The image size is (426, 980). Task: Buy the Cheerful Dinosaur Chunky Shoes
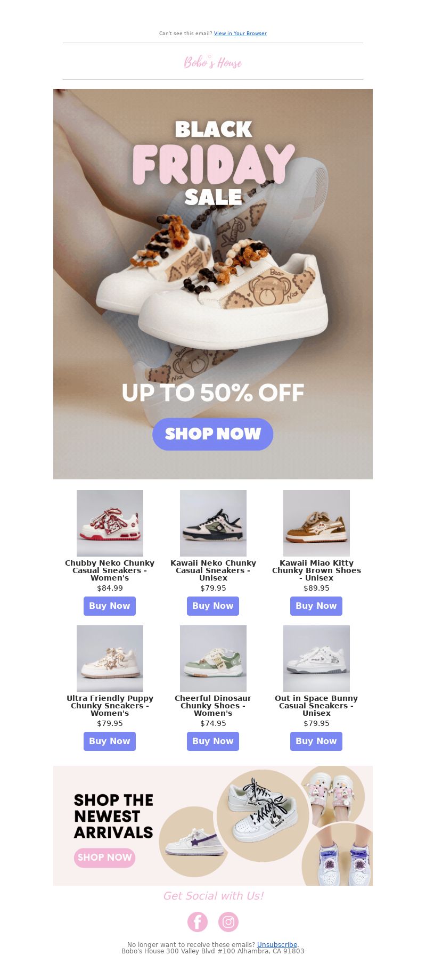(213, 741)
